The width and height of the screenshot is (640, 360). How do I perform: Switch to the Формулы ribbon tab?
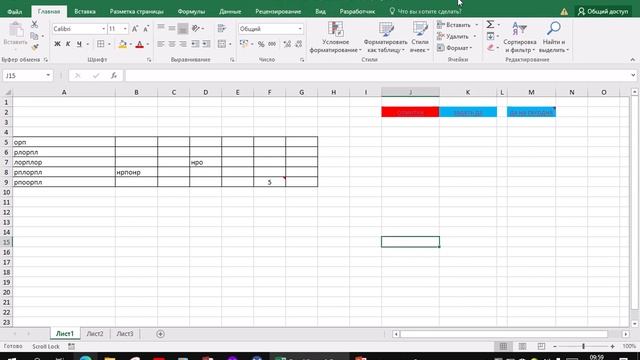pyautogui.click(x=191, y=11)
